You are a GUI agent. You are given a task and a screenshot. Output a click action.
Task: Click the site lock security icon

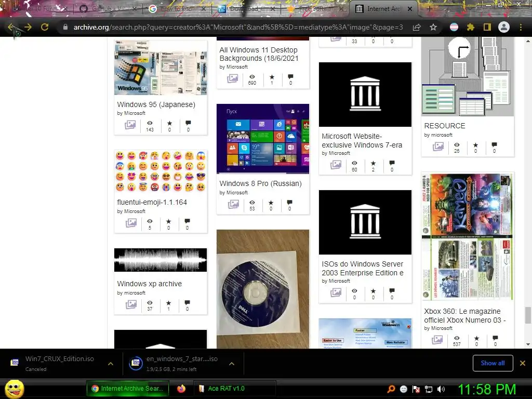[65, 27]
